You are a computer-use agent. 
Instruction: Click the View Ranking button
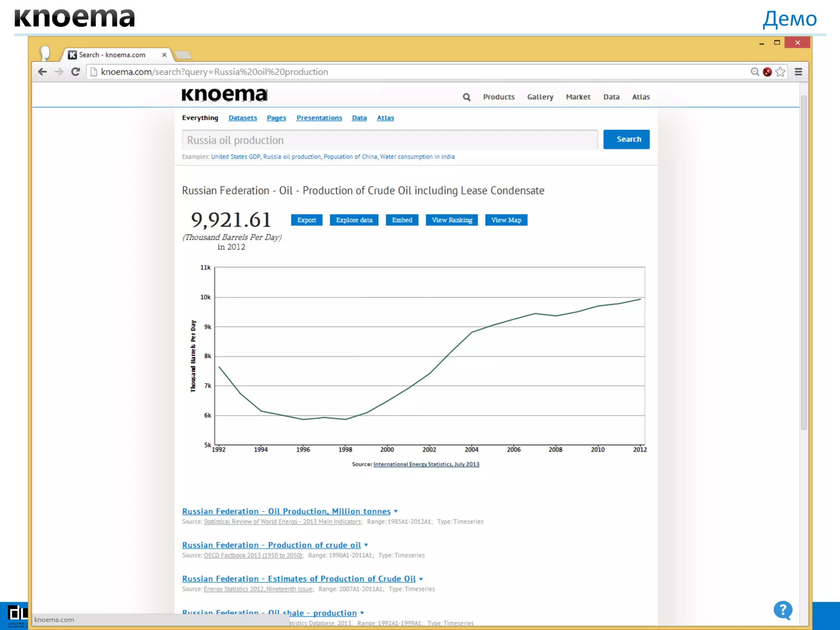point(452,220)
